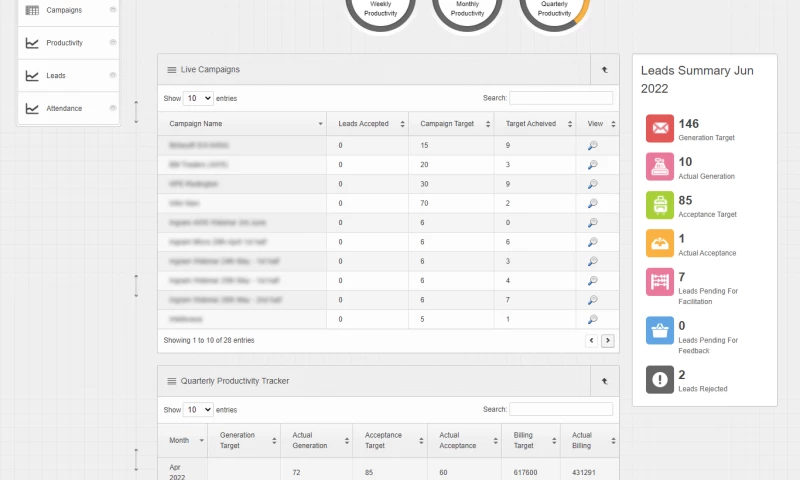Image resolution: width=800 pixels, height=480 pixels.
Task: Click the red Generation Target envelope icon
Action: [x=660, y=129]
